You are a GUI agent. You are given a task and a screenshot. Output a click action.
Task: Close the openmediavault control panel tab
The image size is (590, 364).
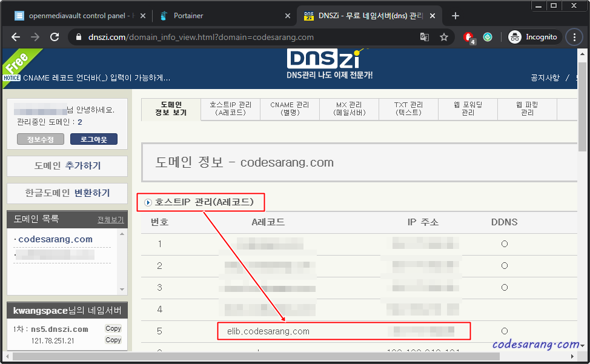click(x=143, y=16)
